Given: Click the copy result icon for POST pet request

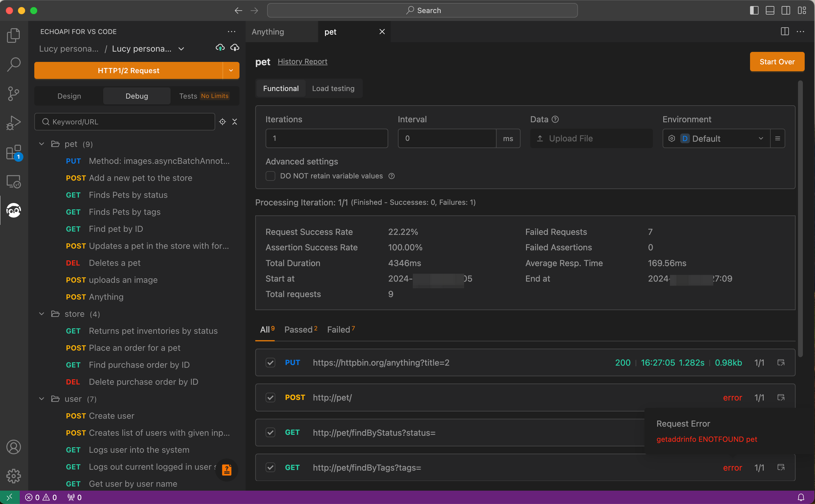Looking at the screenshot, I should [x=782, y=397].
